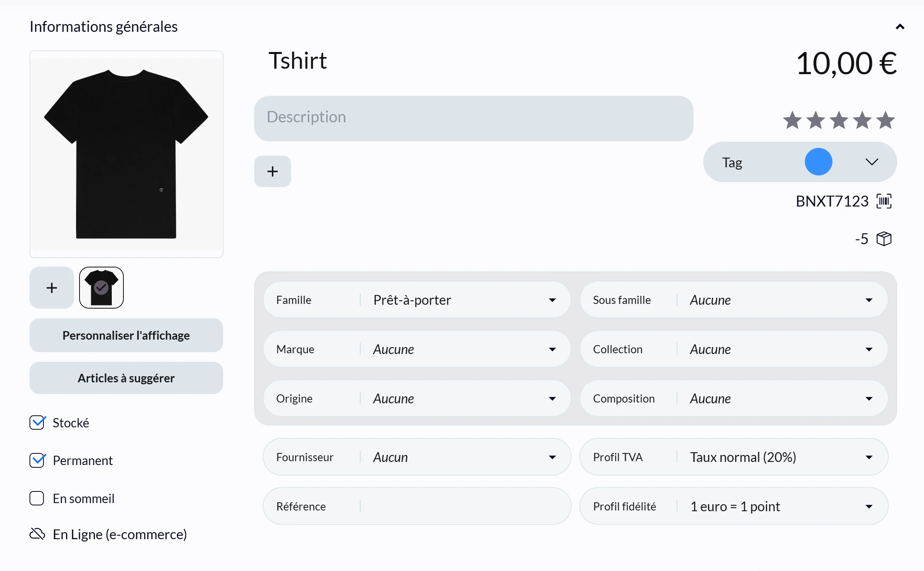Open the Profil fidélité dropdown
Viewport: 924px width, 571px height.
(x=733, y=506)
